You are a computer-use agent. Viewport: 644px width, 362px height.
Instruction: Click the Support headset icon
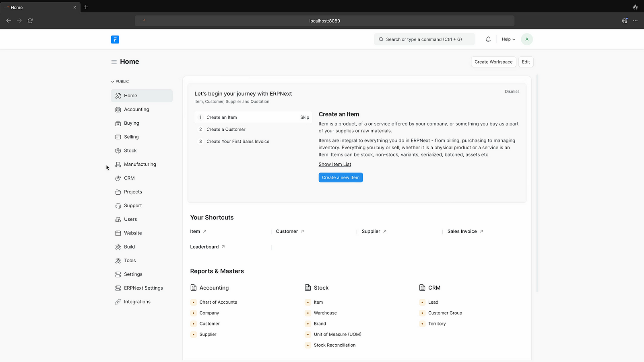(x=118, y=206)
